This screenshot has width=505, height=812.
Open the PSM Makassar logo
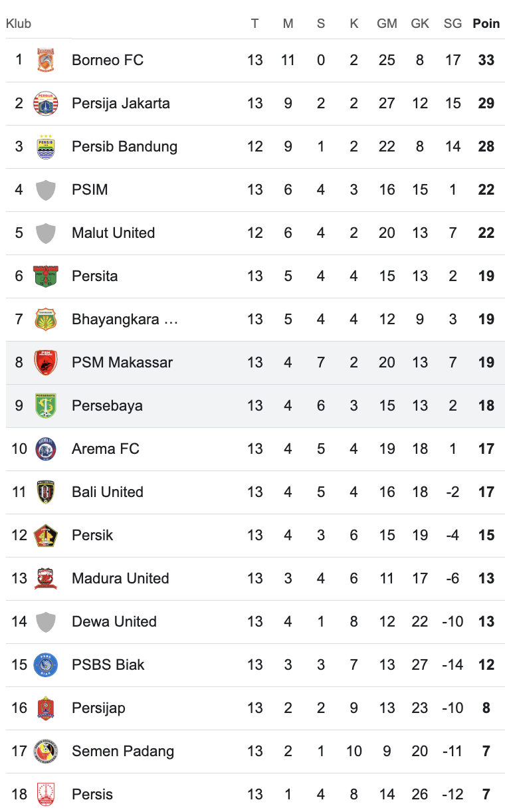point(46,362)
